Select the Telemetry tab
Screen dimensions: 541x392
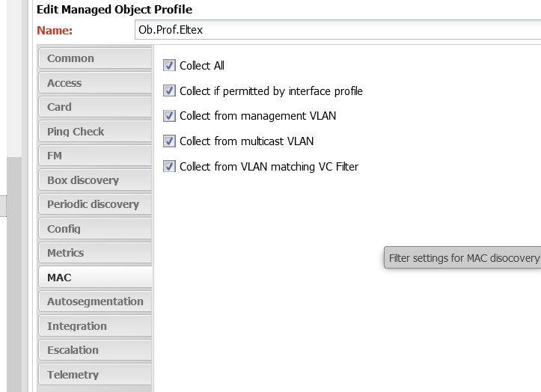coord(95,375)
